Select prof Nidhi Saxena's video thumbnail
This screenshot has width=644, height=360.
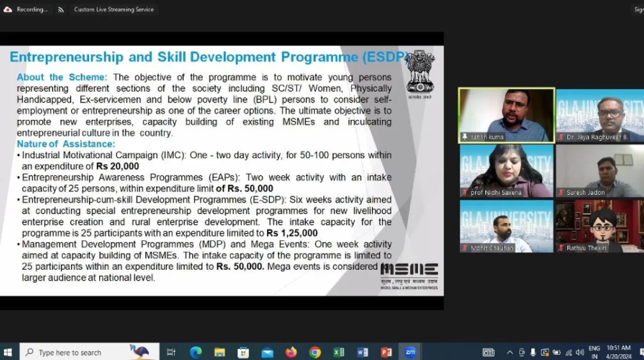coord(506,171)
